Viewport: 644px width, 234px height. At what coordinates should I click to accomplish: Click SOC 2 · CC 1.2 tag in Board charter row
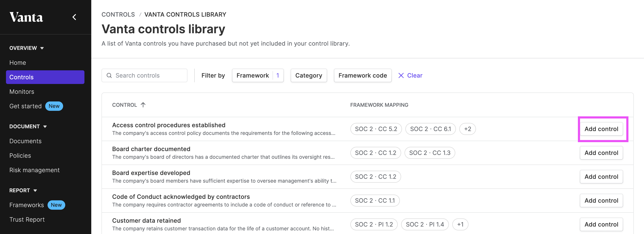tap(375, 153)
